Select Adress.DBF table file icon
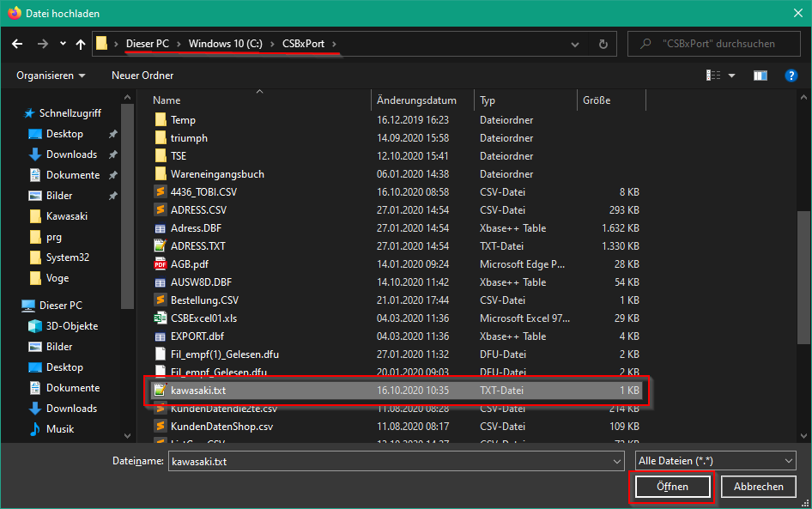Image resolution: width=812 pixels, height=509 pixels. (161, 228)
